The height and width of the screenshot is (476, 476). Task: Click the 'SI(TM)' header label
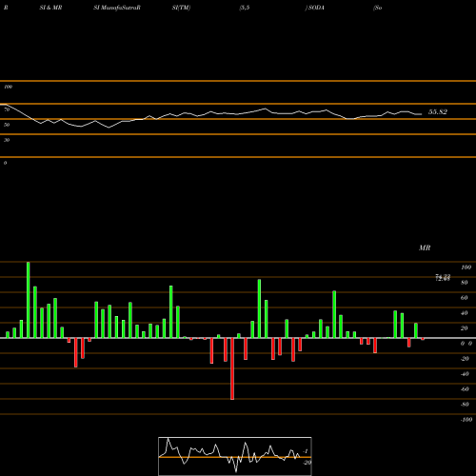[181, 8]
